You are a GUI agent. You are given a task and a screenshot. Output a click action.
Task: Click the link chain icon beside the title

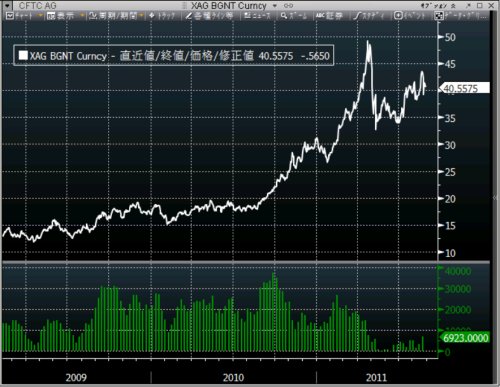pos(288,6)
